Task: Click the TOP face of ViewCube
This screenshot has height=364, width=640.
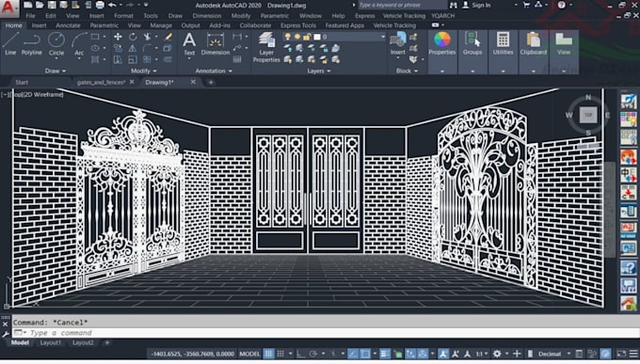Action: [588, 115]
